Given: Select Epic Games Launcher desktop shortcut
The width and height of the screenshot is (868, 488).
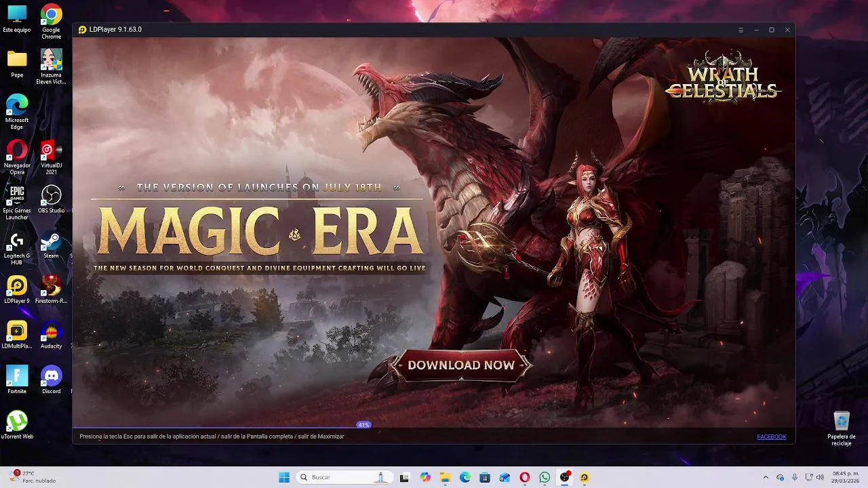Looking at the screenshot, I should 17,202.
